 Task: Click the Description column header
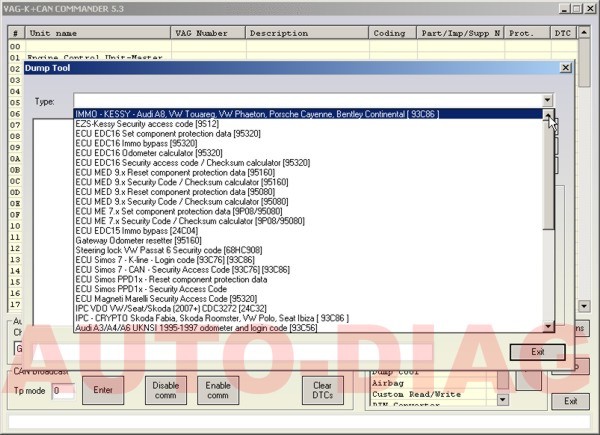[x=307, y=33]
